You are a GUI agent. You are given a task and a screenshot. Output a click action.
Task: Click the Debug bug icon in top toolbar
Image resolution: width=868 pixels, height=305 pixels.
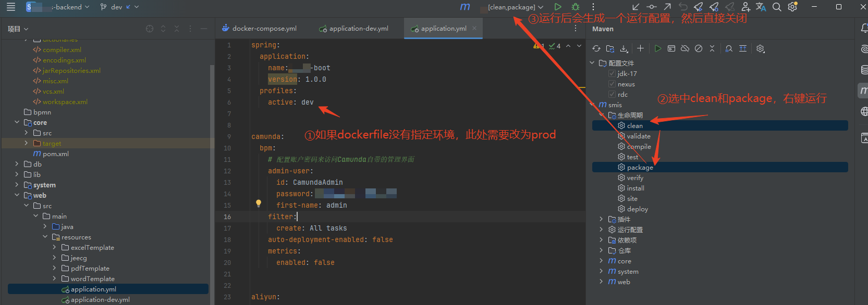(576, 7)
